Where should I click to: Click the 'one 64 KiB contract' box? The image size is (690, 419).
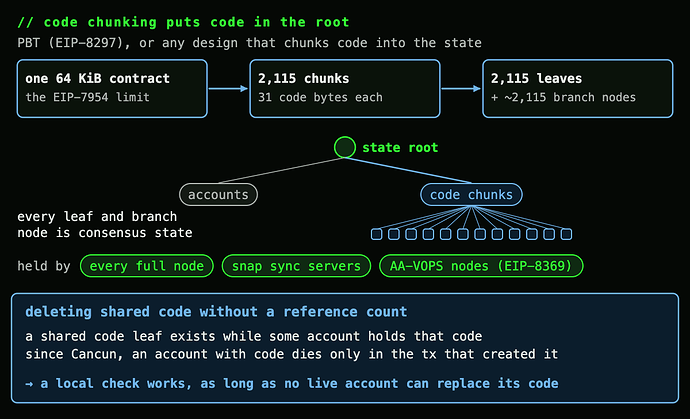(x=112, y=88)
